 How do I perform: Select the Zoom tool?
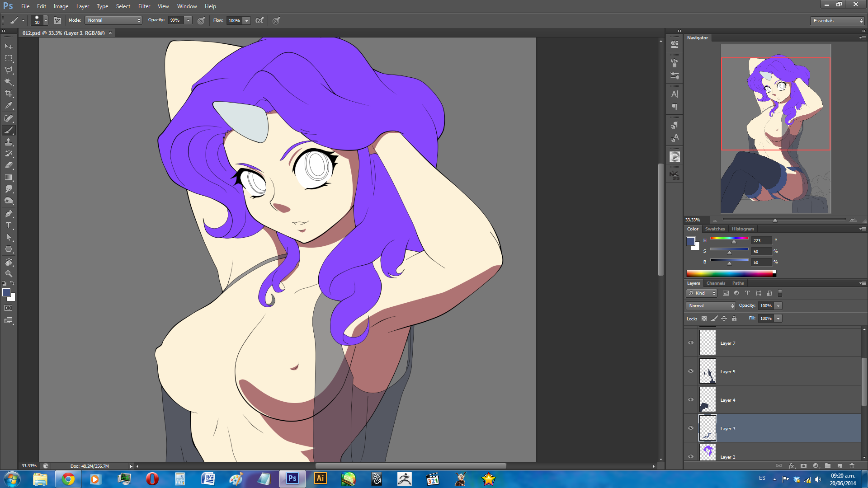point(9,273)
